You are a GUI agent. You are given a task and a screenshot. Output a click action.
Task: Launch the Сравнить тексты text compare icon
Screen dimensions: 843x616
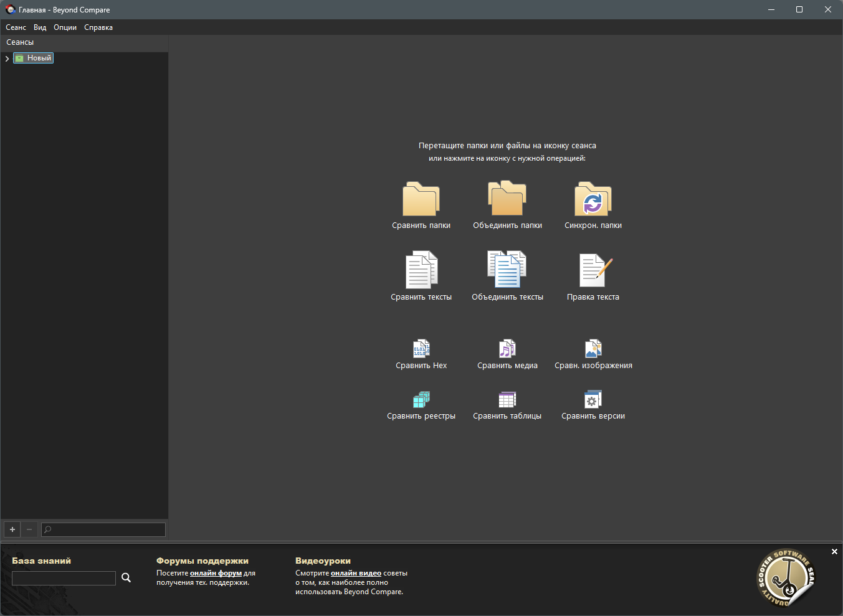point(421,270)
